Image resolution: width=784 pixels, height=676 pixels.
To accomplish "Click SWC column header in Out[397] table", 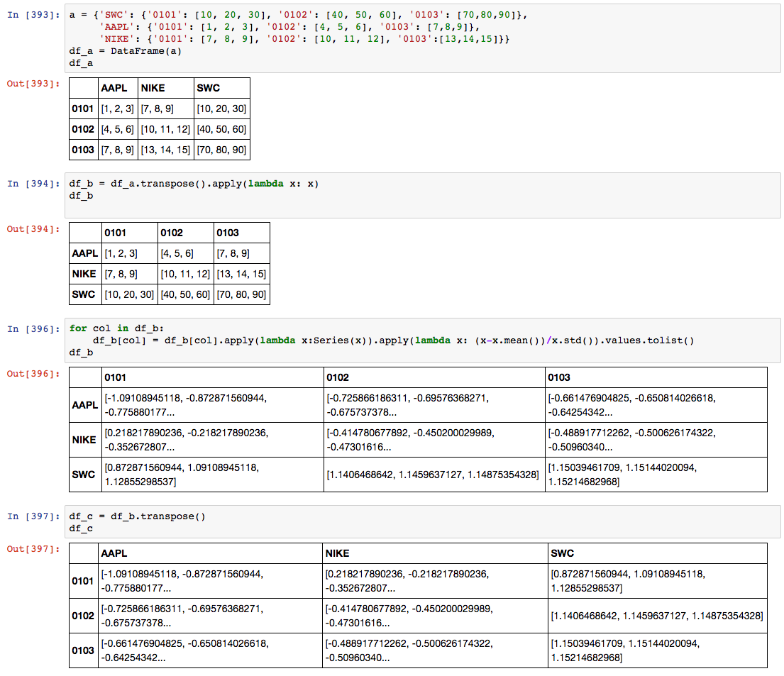I will click(658, 553).
